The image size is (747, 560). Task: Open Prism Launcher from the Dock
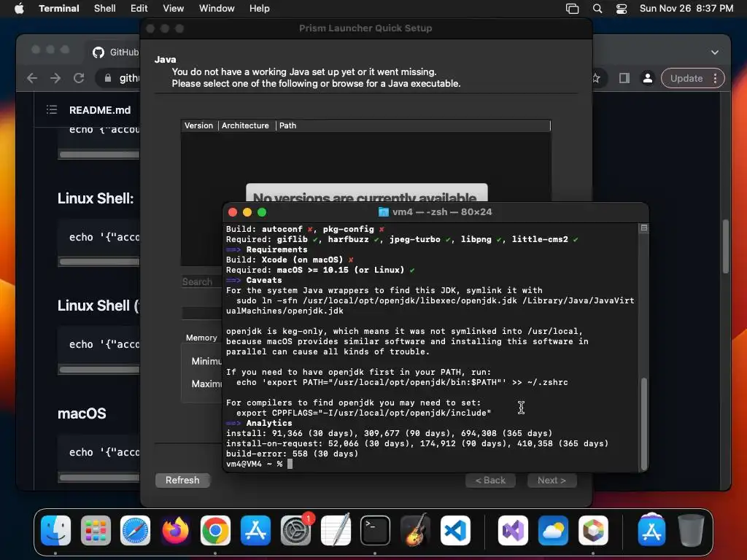tap(593, 530)
